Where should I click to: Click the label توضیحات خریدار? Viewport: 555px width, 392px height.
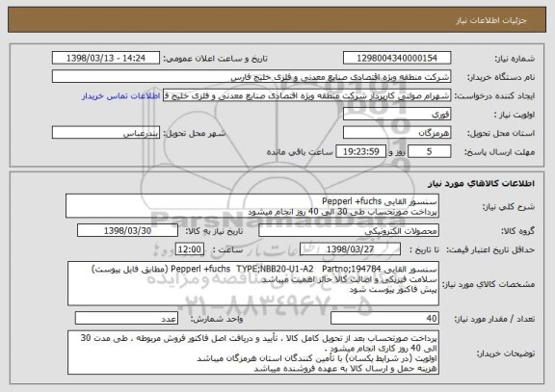click(506, 353)
